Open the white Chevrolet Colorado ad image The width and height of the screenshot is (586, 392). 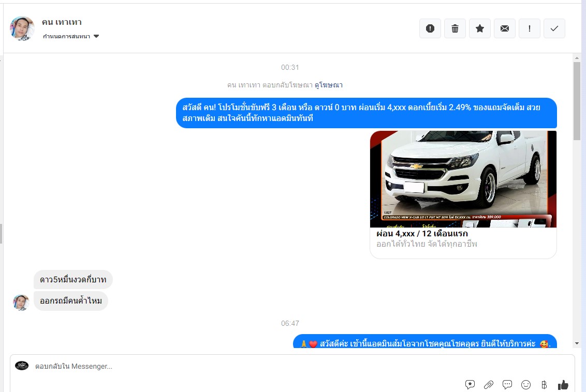pyautogui.click(x=463, y=179)
